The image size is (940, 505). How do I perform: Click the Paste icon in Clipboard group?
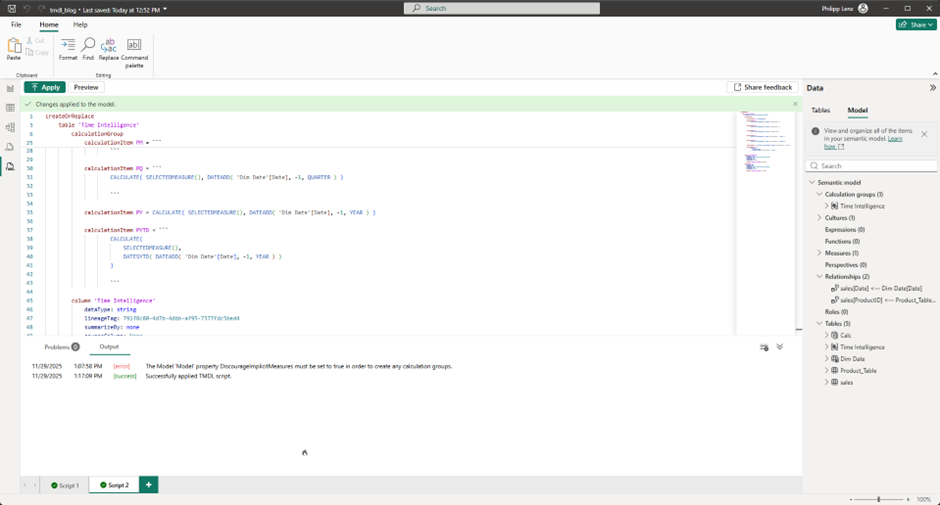(13, 48)
